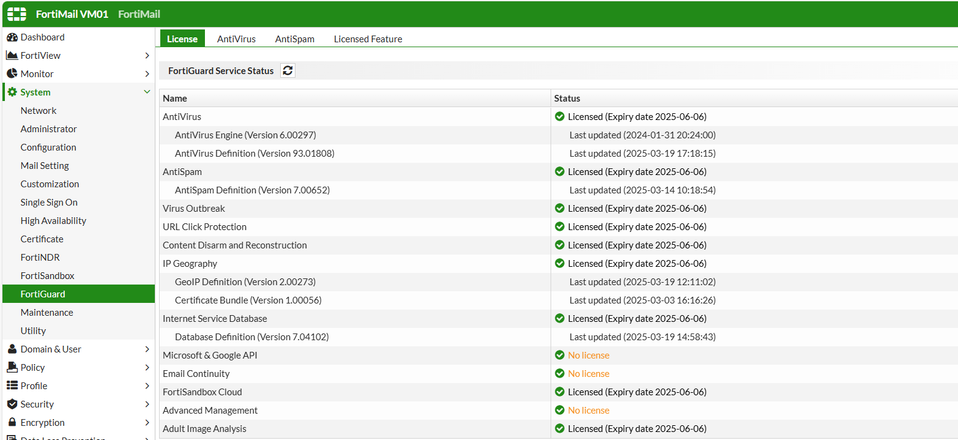Click the Monitor pie chart icon
Viewport: 958px width, 440px height.
point(12,74)
